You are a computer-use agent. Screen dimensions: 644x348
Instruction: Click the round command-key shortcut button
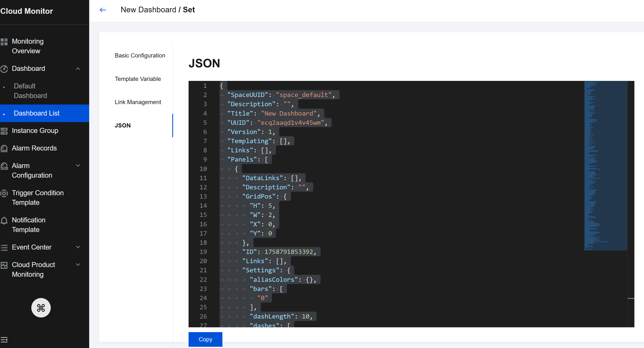(x=41, y=307)
